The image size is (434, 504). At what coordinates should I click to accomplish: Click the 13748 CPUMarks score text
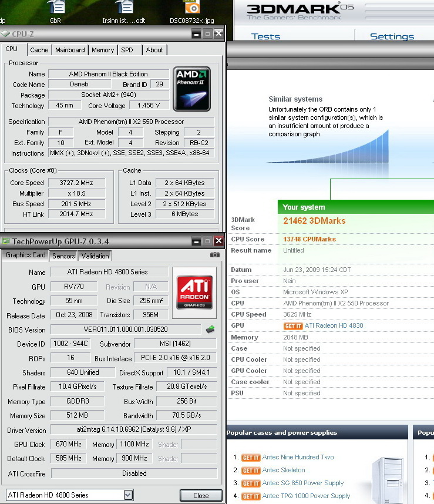click(309, 239)
